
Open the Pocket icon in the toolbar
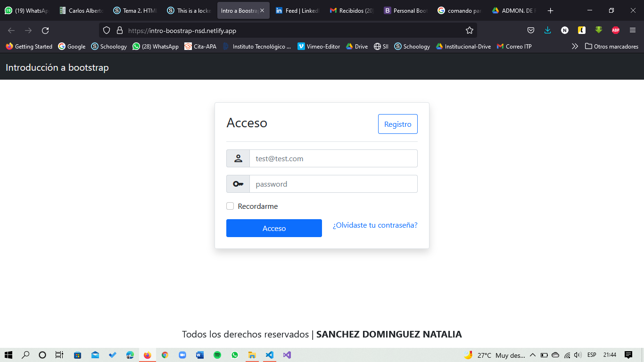click(531, 30)
